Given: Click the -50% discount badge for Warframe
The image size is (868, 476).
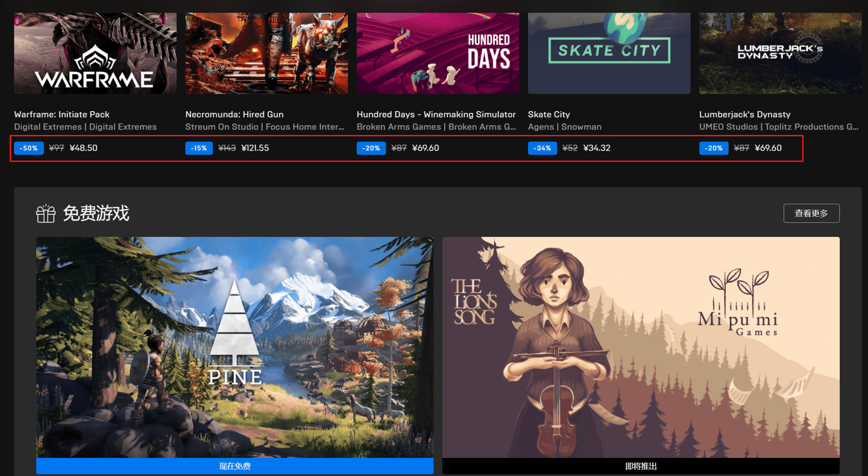Looking at the screenshot, I should tap(29, 148).
